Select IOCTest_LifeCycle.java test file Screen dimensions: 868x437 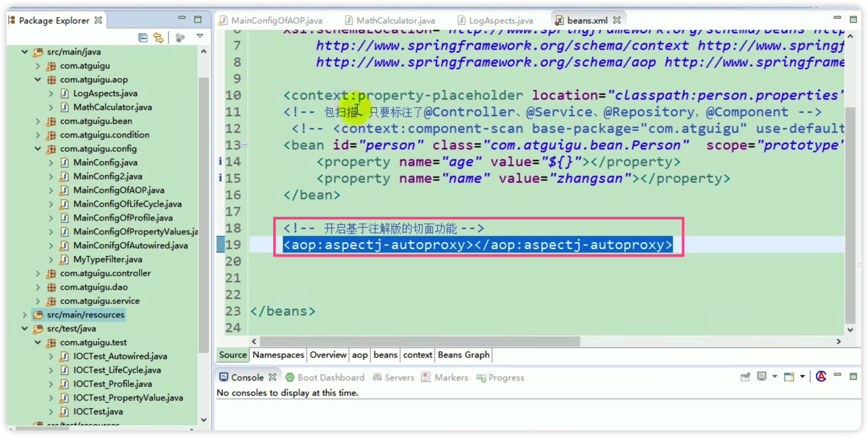click(x=117, y=369)
